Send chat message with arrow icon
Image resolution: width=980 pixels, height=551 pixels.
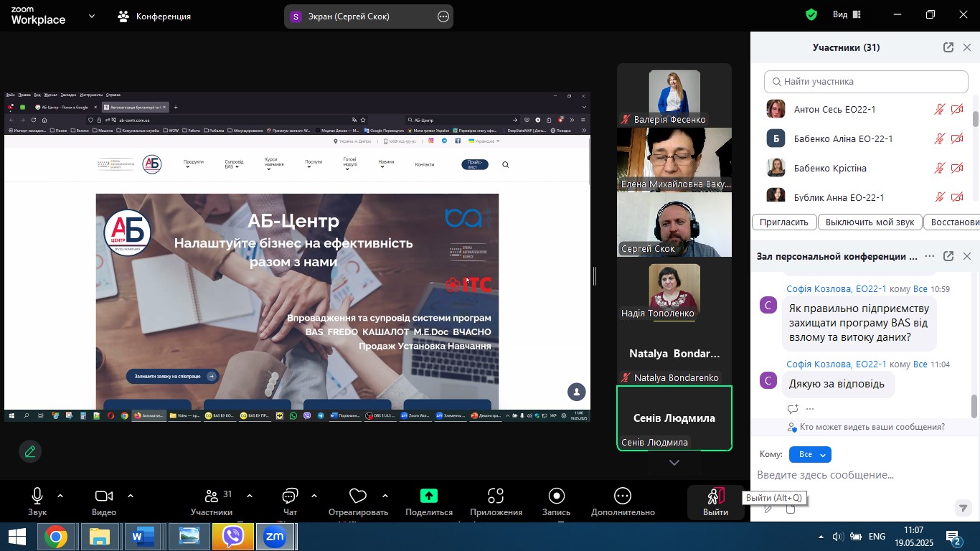pos(963,508)
